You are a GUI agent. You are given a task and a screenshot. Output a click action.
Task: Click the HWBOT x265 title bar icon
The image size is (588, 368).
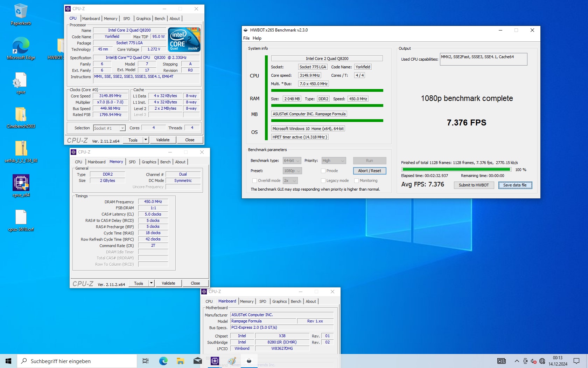(246, 30)
